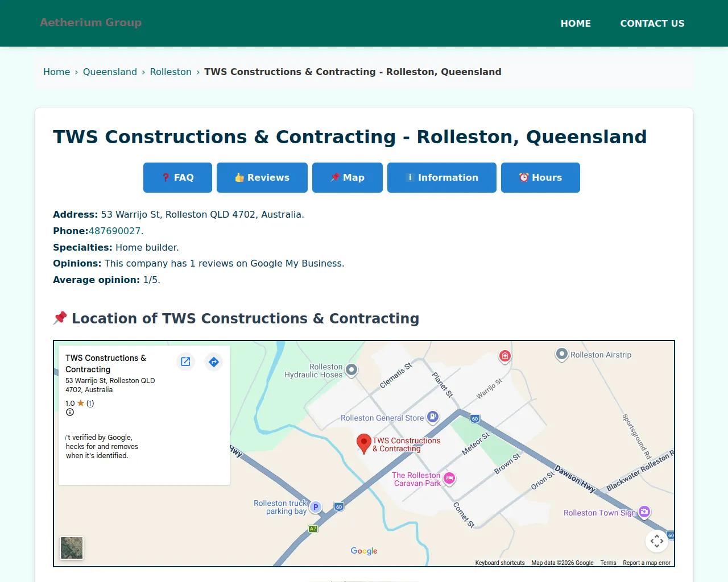Click the Rolleston Hydraulic Hoses marker
This screenshot has width=728, height=582.
pos(351,370)
